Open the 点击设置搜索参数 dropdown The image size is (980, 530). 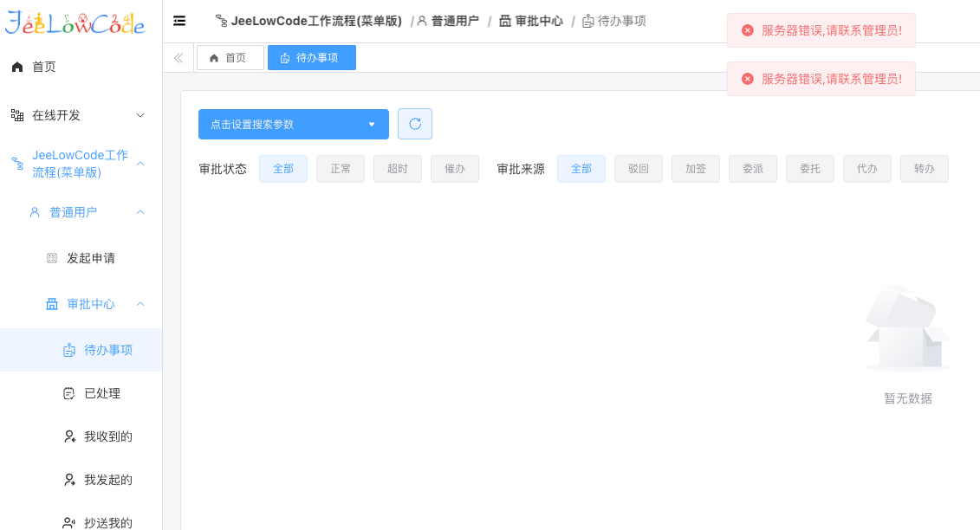coord(294,125)
